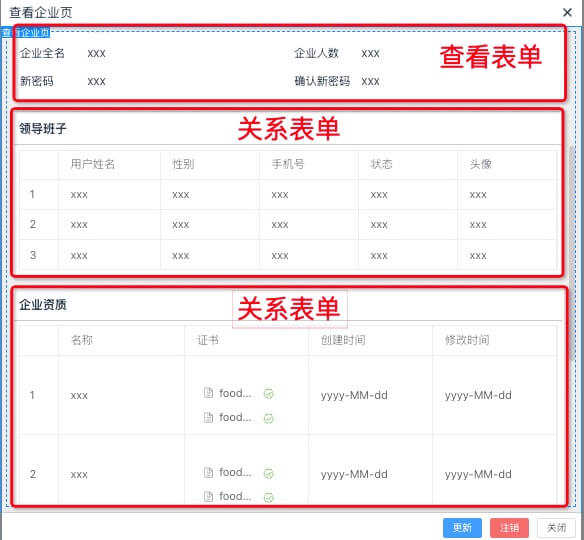Click the vertical scrollbar on right edge
The width and height of the screenshot is (584, 540).
tap(572, 253)
